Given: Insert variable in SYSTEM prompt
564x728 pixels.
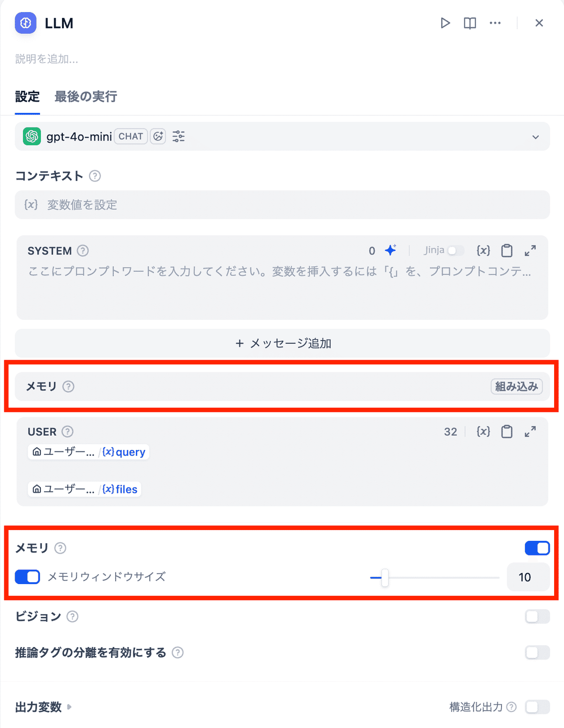Looking at the screenshot, I should tap(483, 251).
